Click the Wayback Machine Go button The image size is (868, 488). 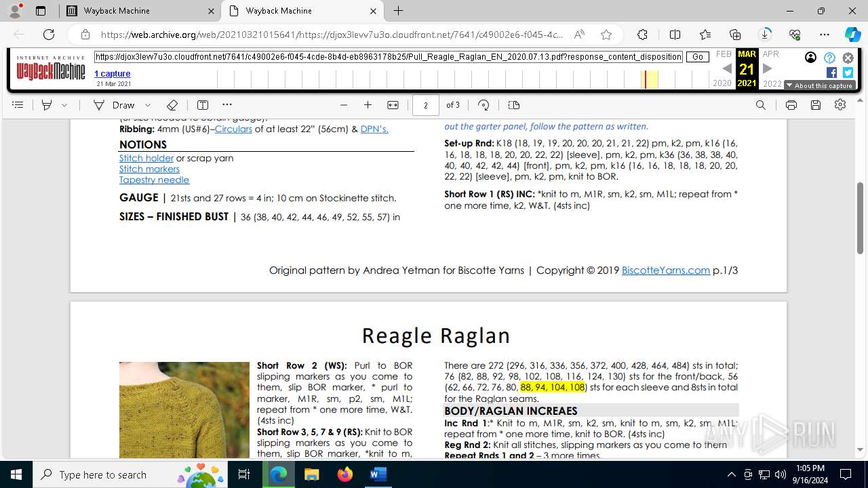698,57
